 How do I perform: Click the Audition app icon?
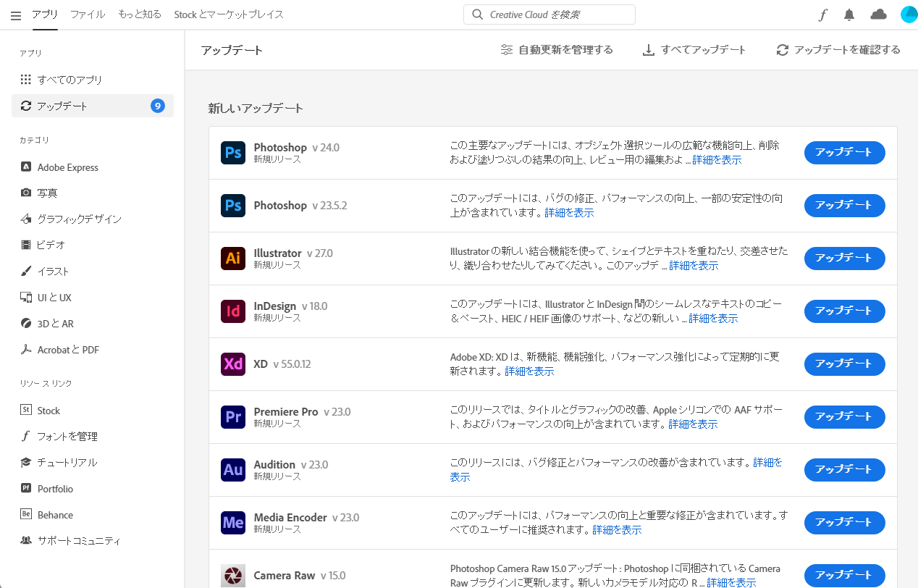233,470
